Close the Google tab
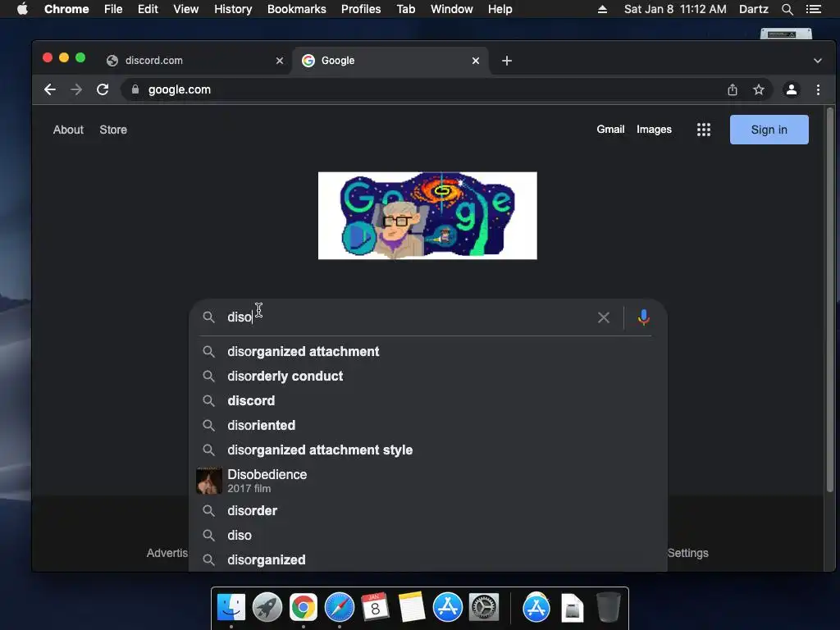 (x=476, y=61)
